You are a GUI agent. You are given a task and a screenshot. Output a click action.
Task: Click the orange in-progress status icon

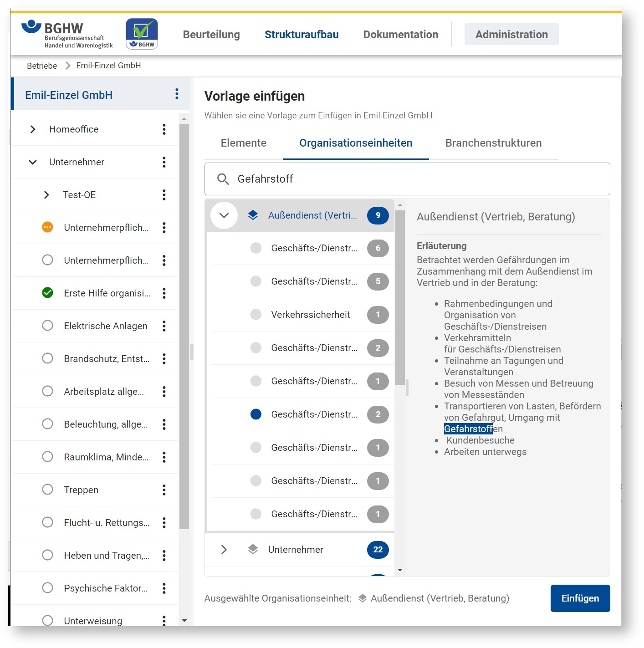click(x=47, y=227)
